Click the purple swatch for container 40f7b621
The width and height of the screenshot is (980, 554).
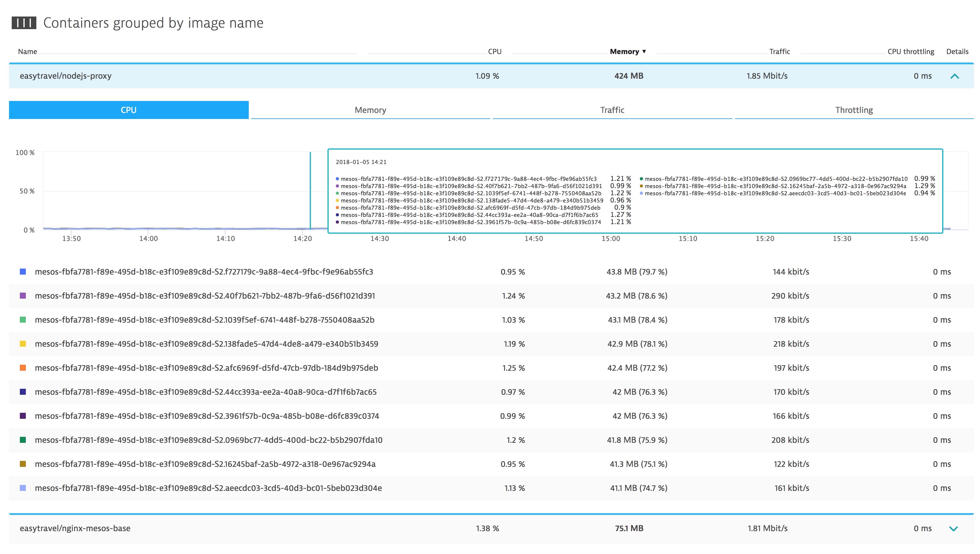[23, 296]
